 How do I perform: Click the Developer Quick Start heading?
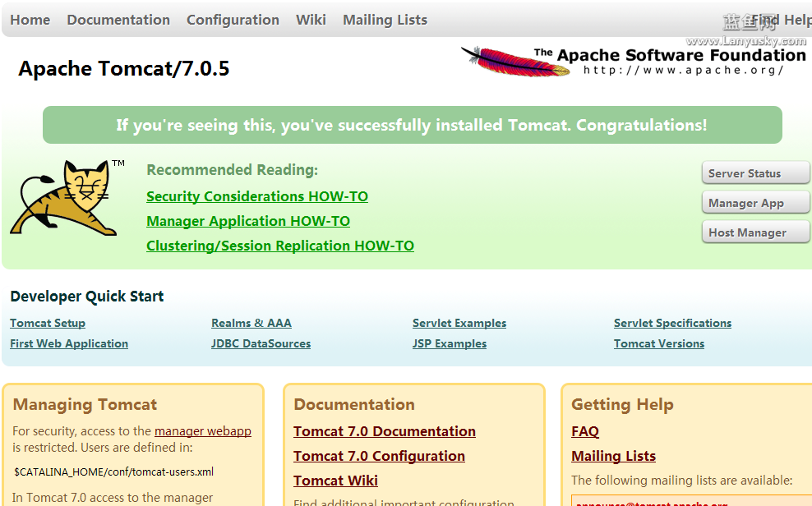pyautogui.click(x=87, y=296)
